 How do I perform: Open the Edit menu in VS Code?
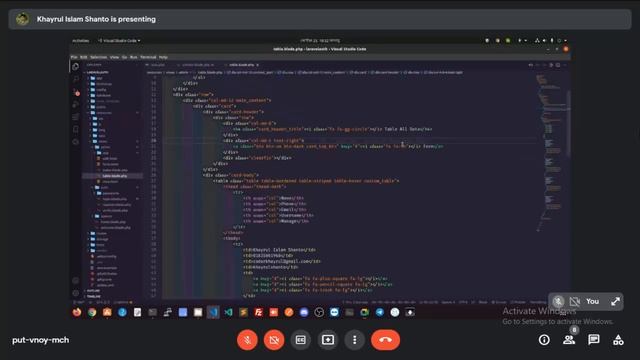[x=84, y=57]
